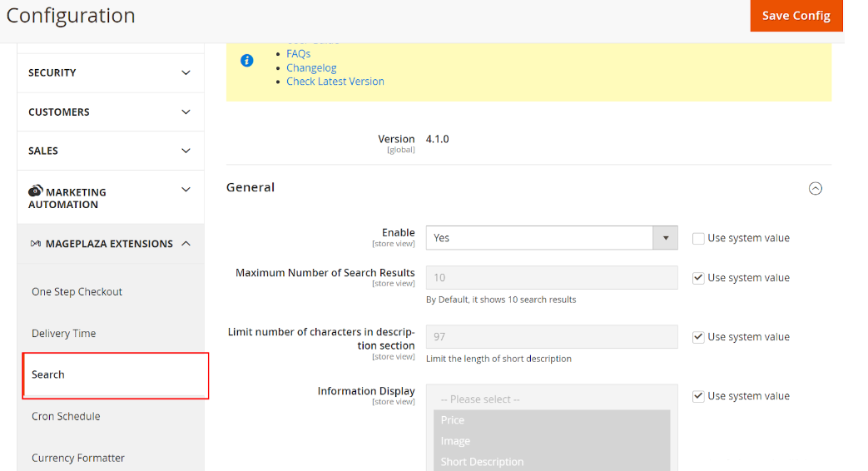Open Delivery Time settings
This screenshot has height=471, width=868.
coord(63,334)
